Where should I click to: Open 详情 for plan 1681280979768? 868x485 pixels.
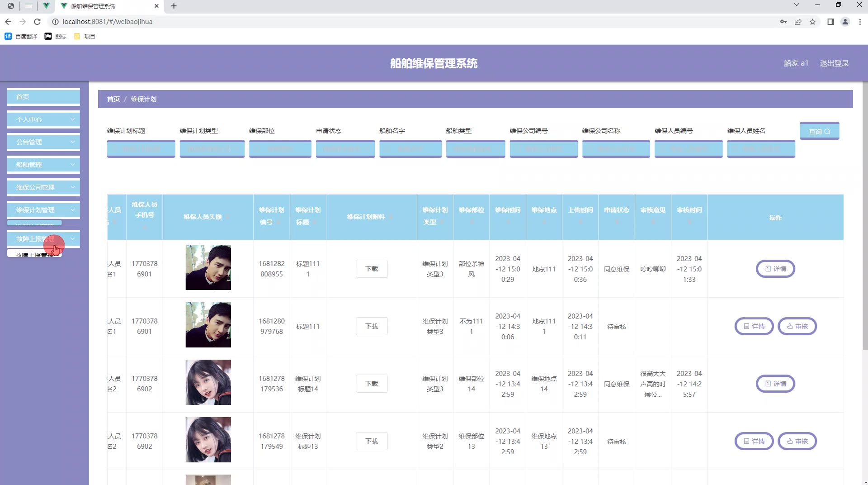click(x=754, y=326)
